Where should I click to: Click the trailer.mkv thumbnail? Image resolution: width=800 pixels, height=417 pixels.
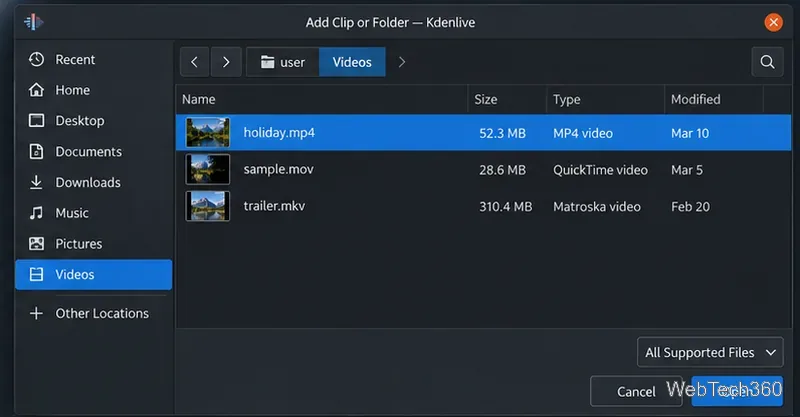pos(208,206)
